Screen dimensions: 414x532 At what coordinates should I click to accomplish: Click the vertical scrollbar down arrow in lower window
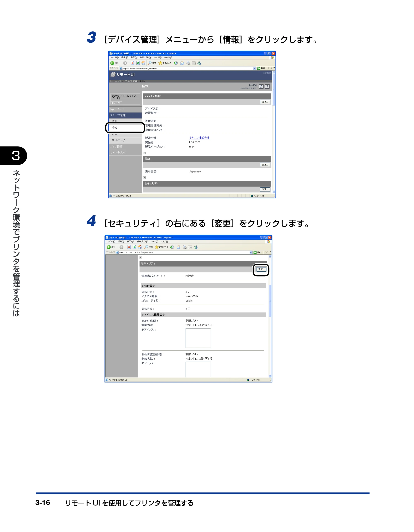[270, 376]
